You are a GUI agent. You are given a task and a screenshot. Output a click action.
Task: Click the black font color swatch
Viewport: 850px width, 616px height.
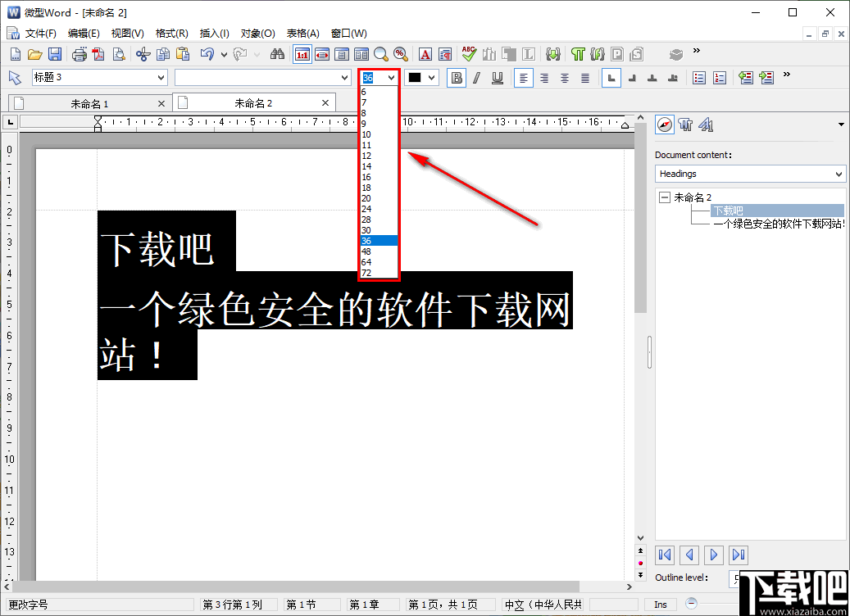pos(415,77)
